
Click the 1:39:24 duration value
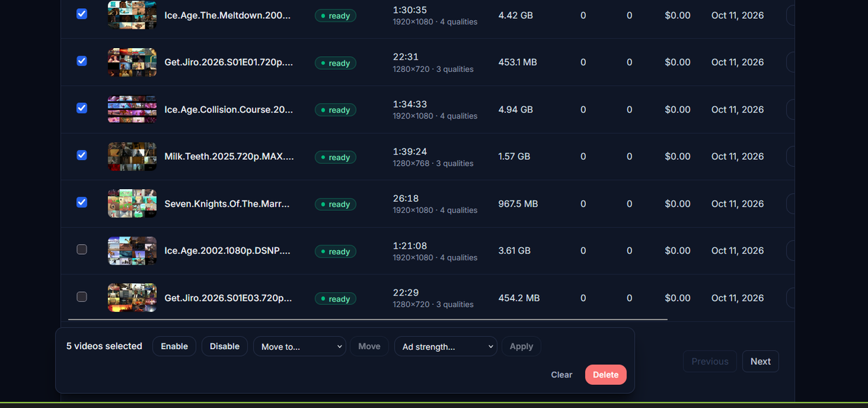tap(410, 151)
